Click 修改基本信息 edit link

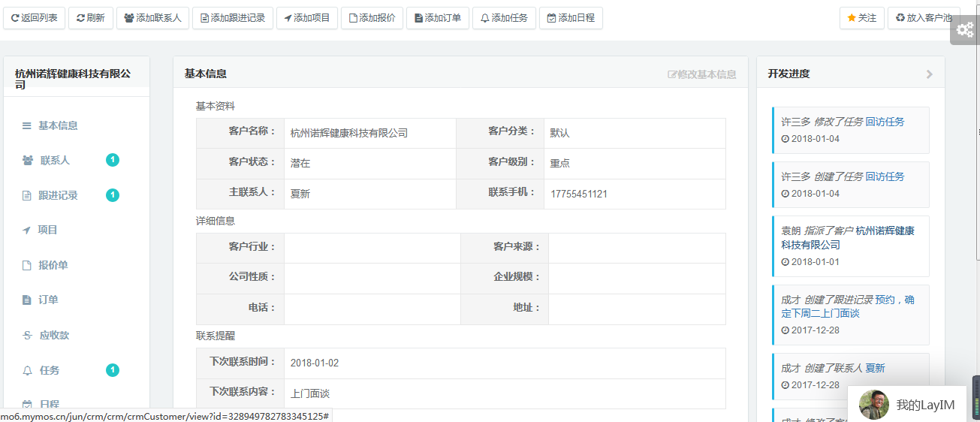pos(701,74)
